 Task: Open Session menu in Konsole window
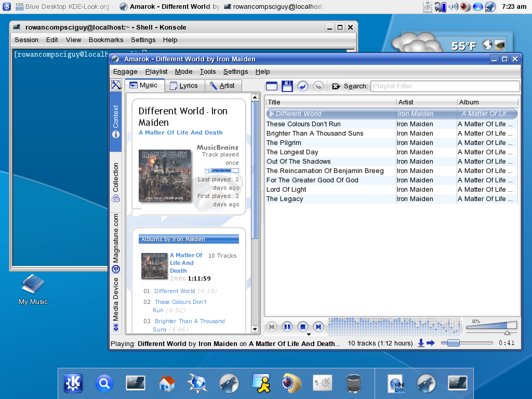click(26, 40)
